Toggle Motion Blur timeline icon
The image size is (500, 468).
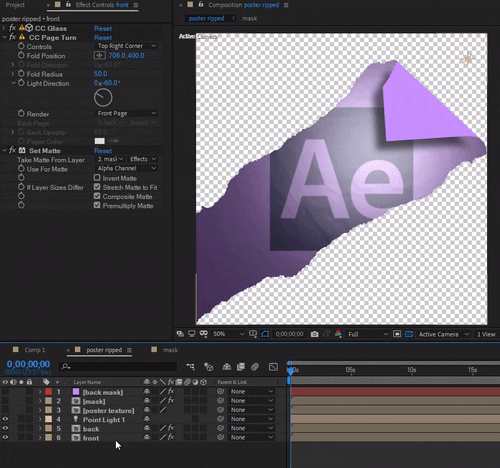coord(255,367)
